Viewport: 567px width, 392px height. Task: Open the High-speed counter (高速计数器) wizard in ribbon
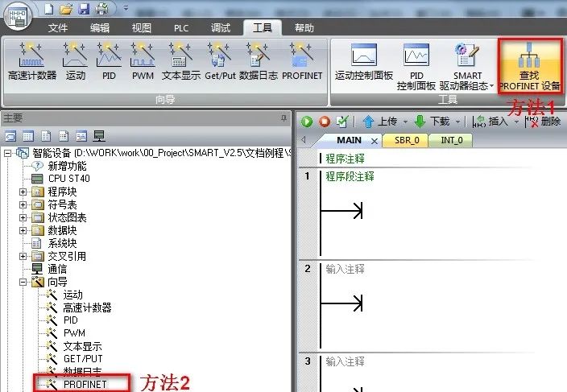(32, 61)
